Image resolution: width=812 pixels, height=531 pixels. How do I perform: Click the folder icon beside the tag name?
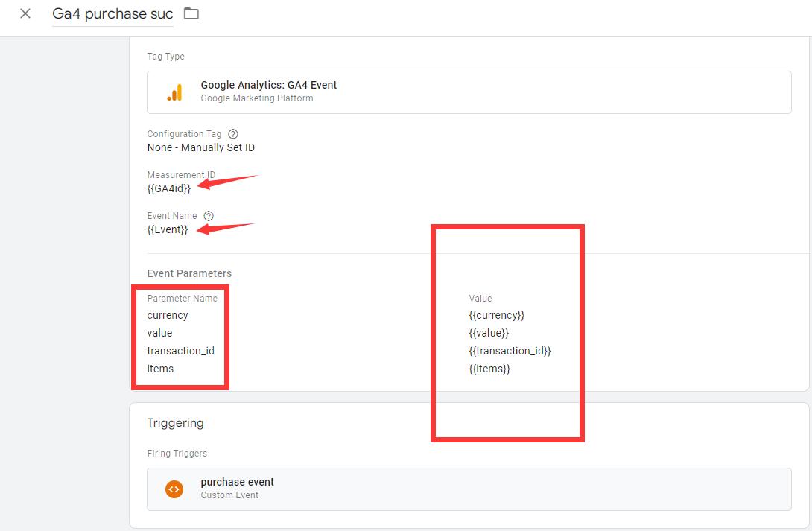click(x=191, y=13)
